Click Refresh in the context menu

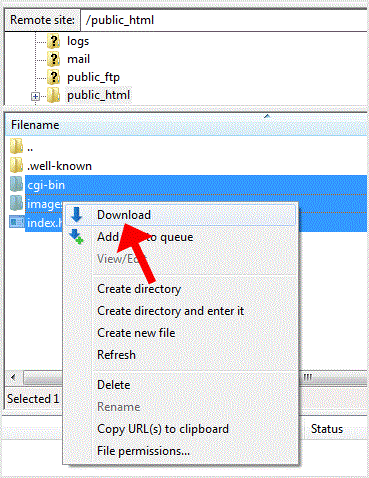point(116,355)
